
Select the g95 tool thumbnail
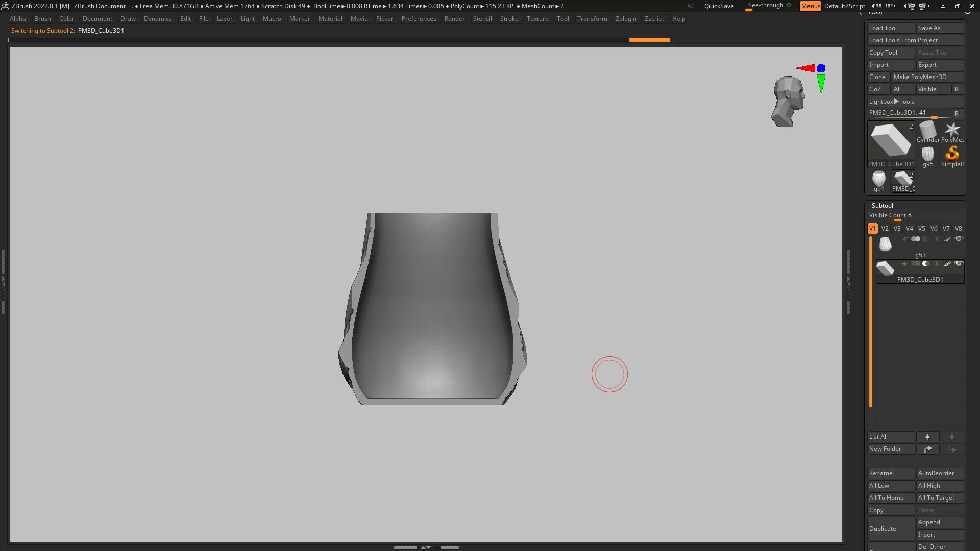point(927,156)
